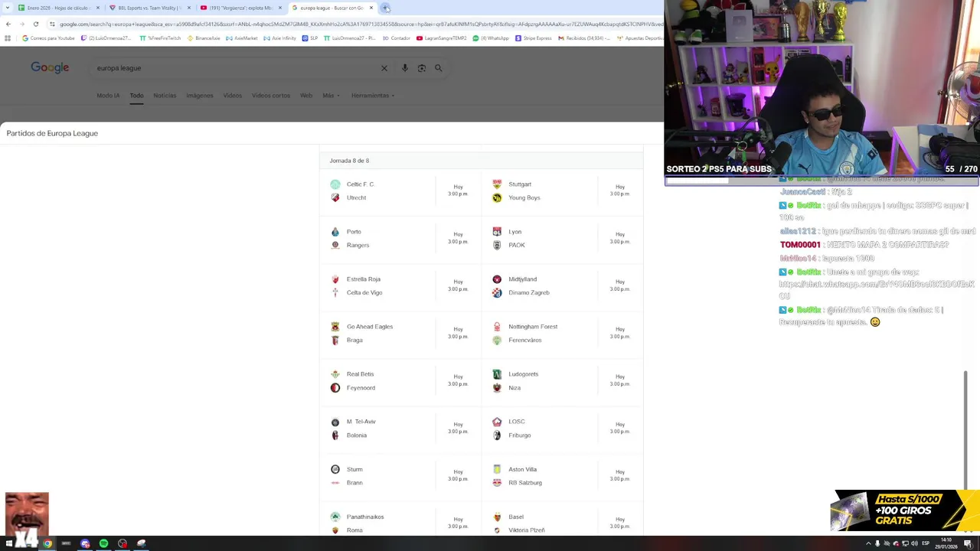Screen dimensions: 980x551
Task: Open M. Tel-Aviv vs Bolonia match
Action: coord(400,429)
